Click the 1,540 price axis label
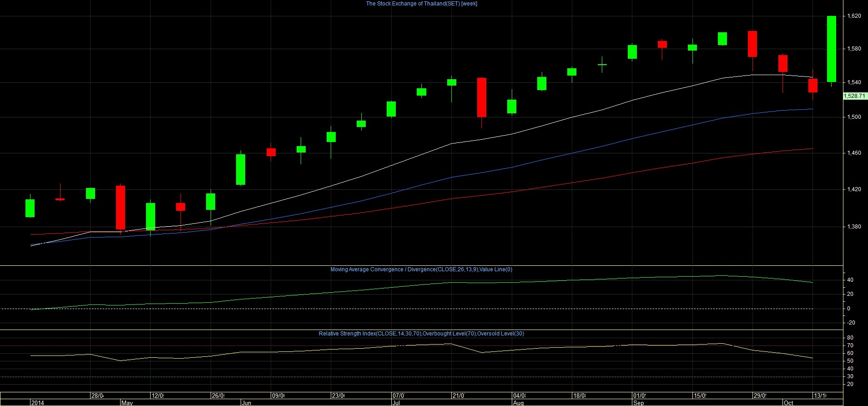 (853, 82)
